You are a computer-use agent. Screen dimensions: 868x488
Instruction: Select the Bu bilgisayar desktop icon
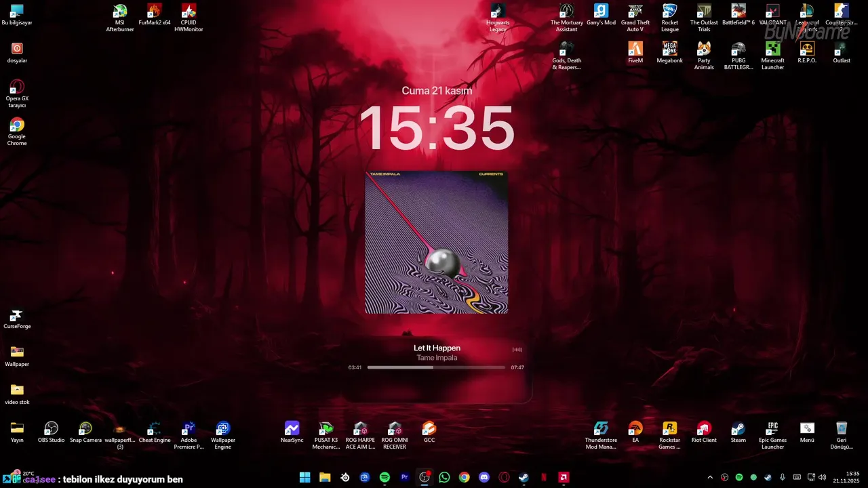(17, 15)
